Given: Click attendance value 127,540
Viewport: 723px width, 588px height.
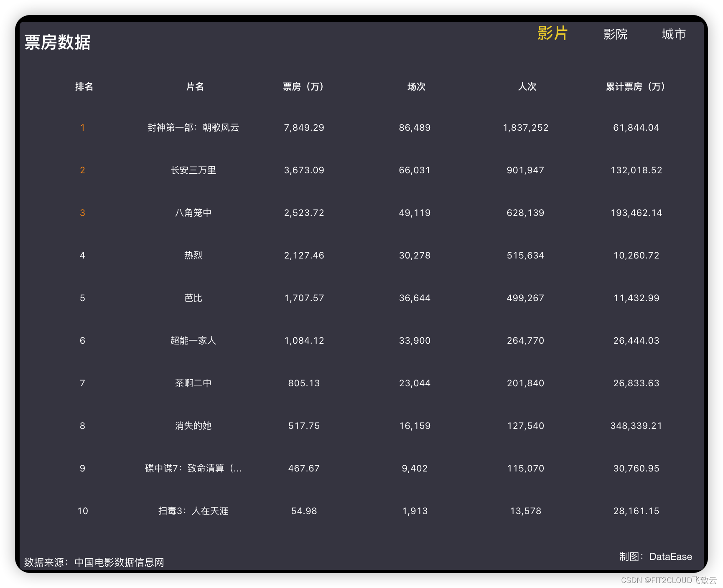Looking at the screenshot, I should [x=525, y=426].
